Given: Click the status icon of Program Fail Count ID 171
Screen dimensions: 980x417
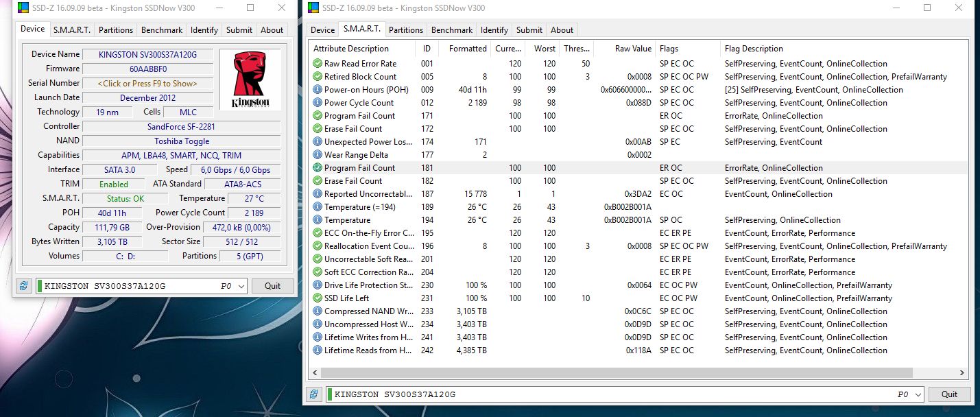Looking at the screenshot, I should point(318,116).
